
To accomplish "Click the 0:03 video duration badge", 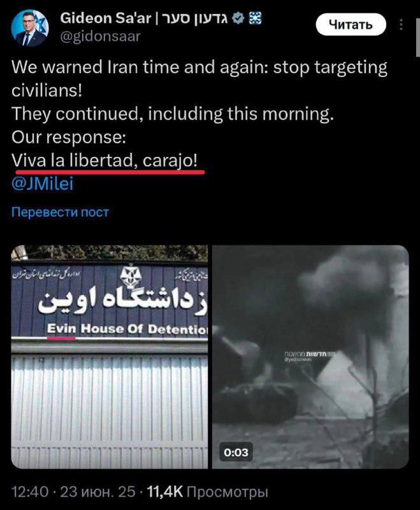I will point(236,452).
